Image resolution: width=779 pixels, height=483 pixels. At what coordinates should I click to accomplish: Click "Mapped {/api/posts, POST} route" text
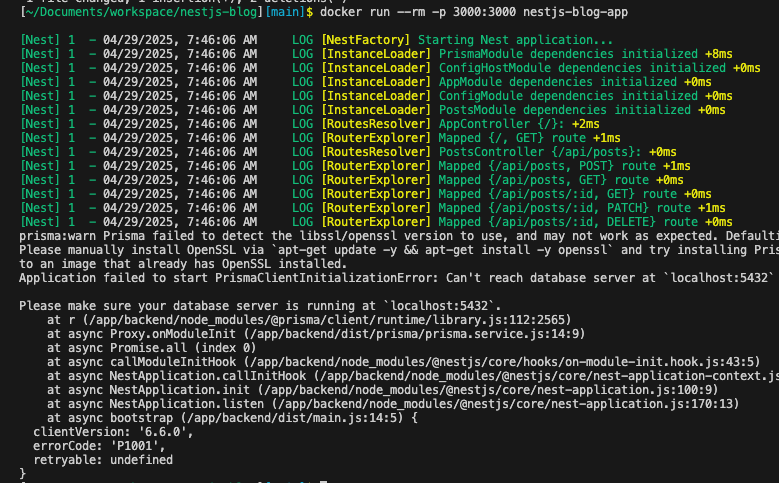pos(547,165)
